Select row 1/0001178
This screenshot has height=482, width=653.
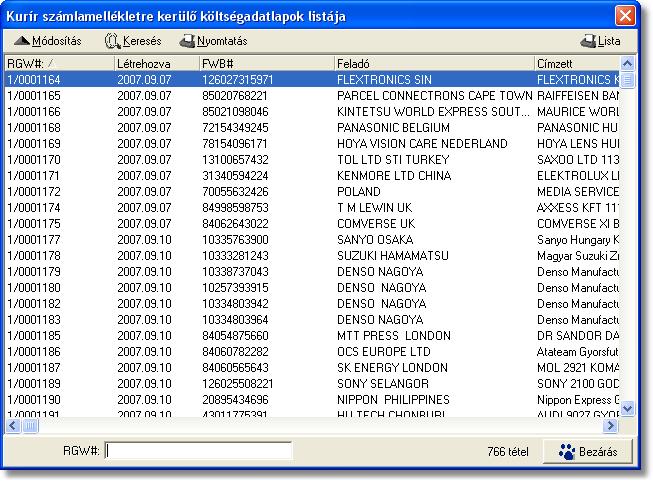[312, 255]
